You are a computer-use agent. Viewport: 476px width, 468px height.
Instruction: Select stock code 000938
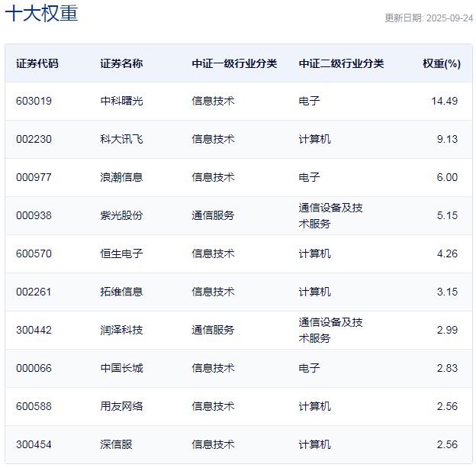pyautogui.click(x=34, y=215)
